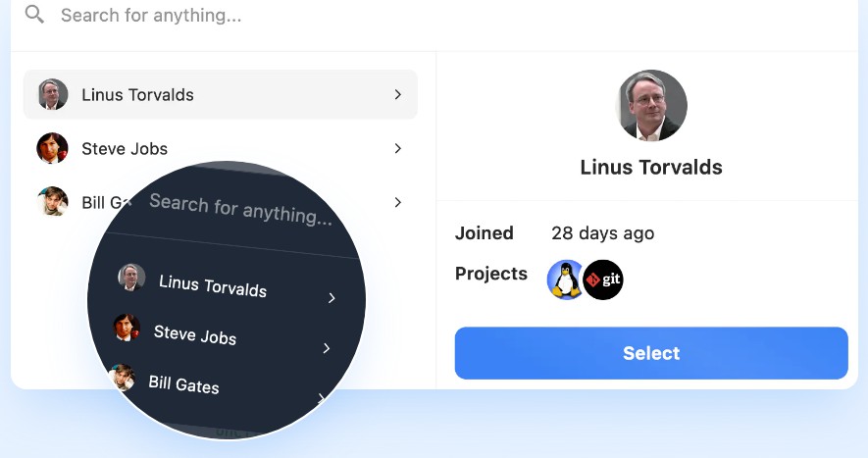This screenshot has height=458, width=868.
Task: Open the Linux penguin project icon
Action: coord(566,280)
